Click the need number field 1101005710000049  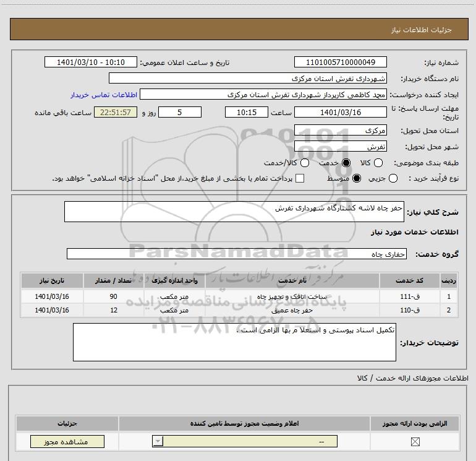(340, 62)
